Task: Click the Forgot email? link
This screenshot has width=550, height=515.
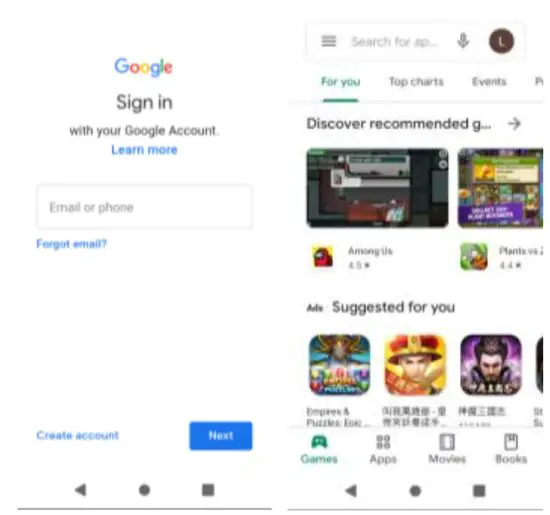Action: [x=71, y=243]
